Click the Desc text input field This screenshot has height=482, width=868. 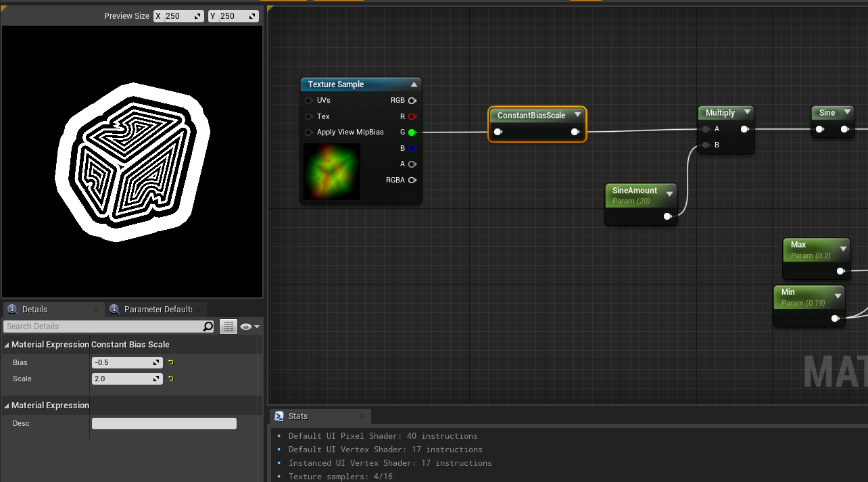coord(164,424)
